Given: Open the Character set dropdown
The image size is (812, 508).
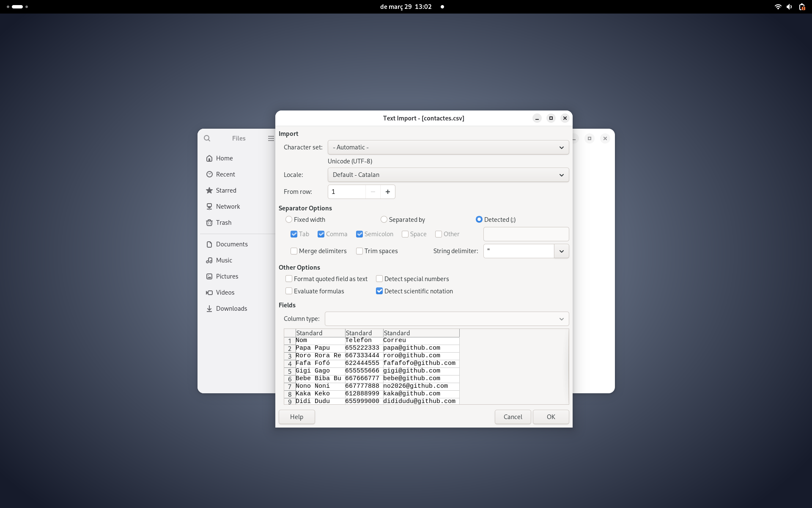Looking at the screenshot, I should click(x=448, y=147).
